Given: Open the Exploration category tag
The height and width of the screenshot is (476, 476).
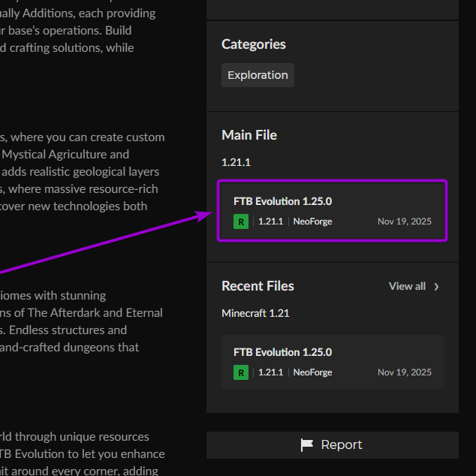Looking at the screenshot, I should pyautogui.click(x=258, y=75).
